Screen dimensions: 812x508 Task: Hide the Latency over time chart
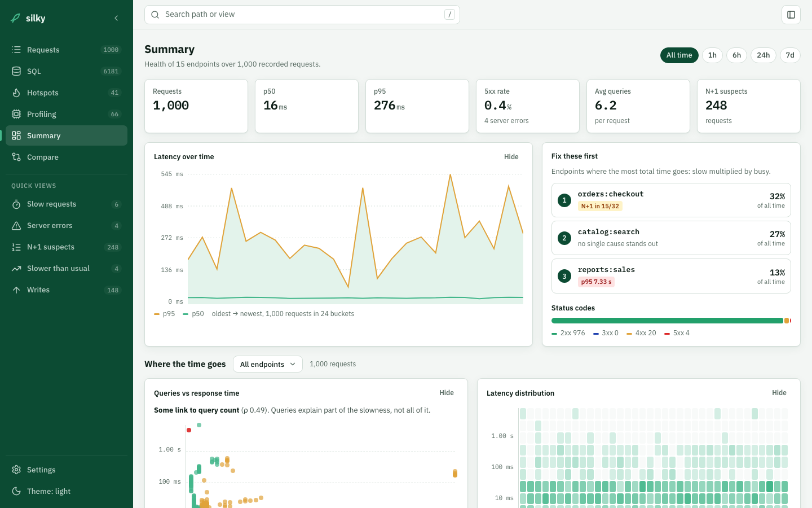point(511,157)
